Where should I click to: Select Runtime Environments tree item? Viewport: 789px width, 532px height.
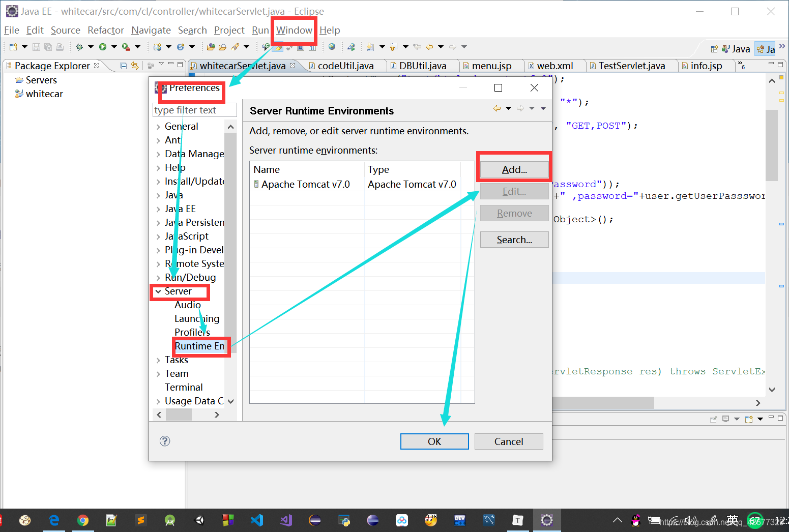[199, 346]
